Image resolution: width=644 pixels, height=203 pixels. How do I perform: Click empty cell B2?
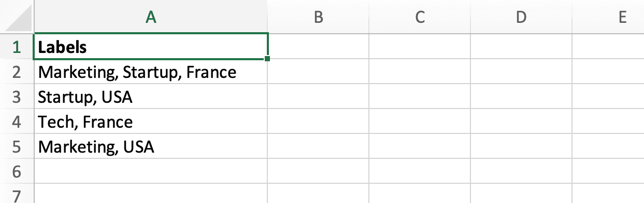[319, 72]
